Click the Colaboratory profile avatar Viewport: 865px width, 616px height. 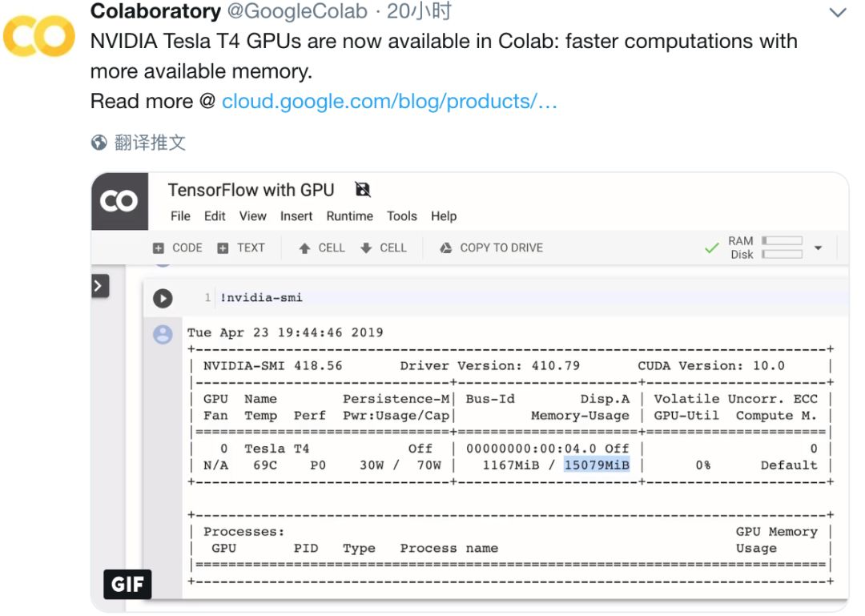39,38
